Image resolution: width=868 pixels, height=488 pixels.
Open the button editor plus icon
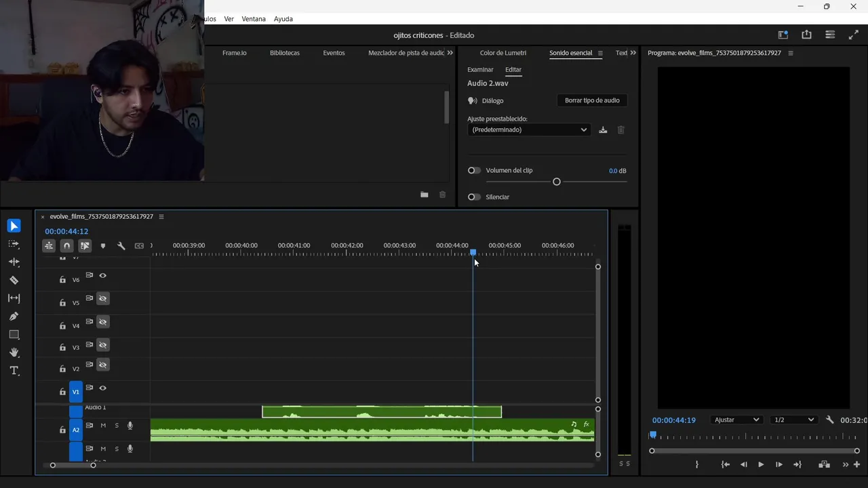click(x=857, y=465)
